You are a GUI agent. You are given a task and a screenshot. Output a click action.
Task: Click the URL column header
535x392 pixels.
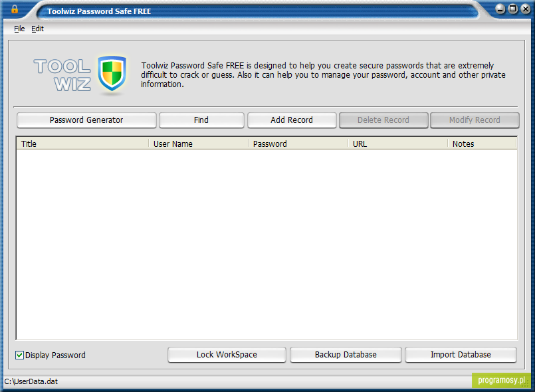[398, 144]
